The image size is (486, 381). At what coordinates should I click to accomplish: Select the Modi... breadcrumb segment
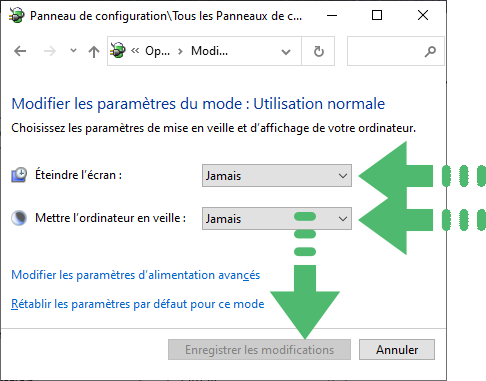209,51
